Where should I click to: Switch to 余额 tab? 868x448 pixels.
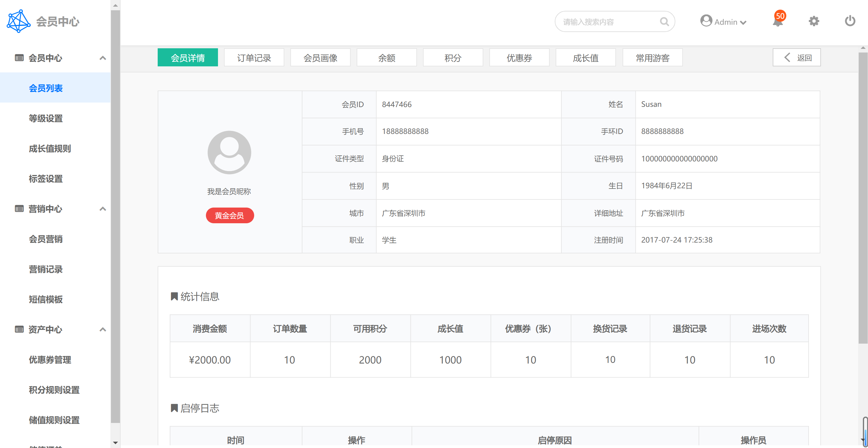pos(387,58)
